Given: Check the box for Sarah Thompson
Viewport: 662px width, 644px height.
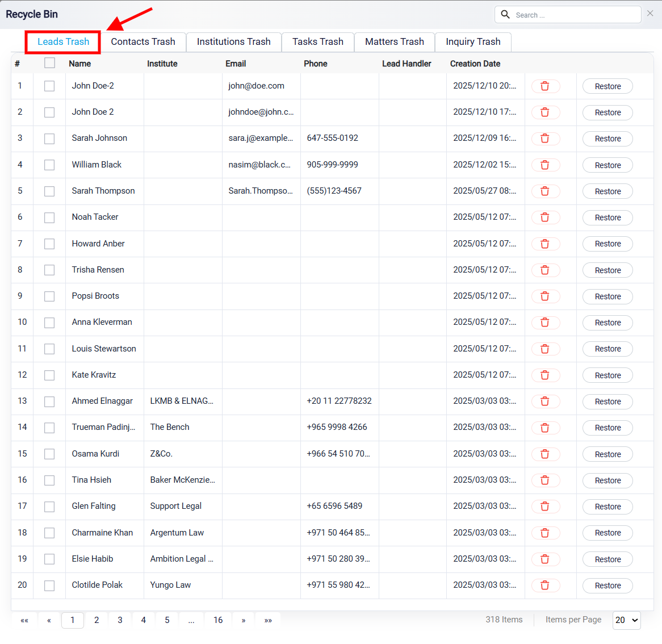Looking at the screenshot, I should click(49, 191).
